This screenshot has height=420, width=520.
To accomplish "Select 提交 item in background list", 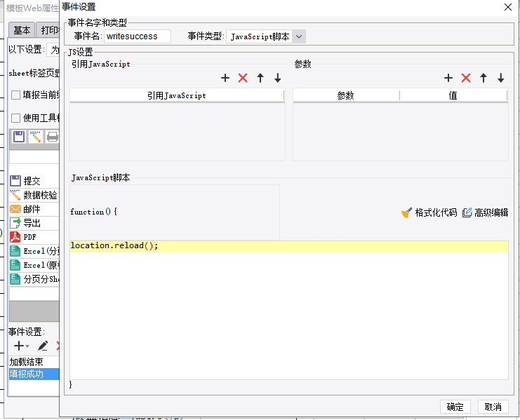I will coord(34,181).
